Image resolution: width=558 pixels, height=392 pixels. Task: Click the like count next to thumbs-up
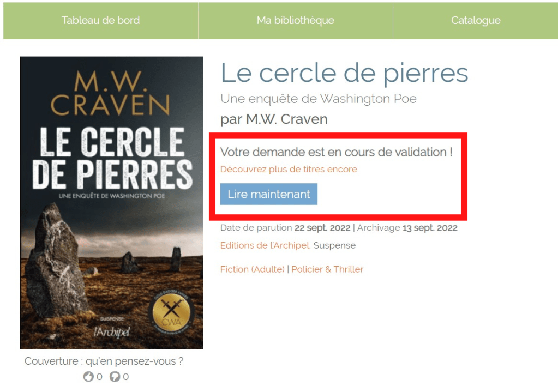click(x=99, y=377)
